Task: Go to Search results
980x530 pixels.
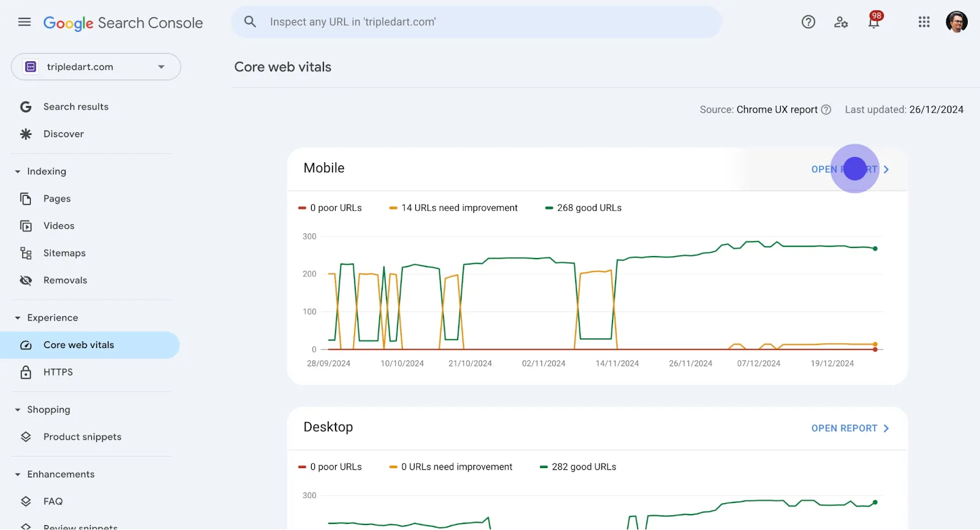Action: pyautogui.click(x=76, y=107)
